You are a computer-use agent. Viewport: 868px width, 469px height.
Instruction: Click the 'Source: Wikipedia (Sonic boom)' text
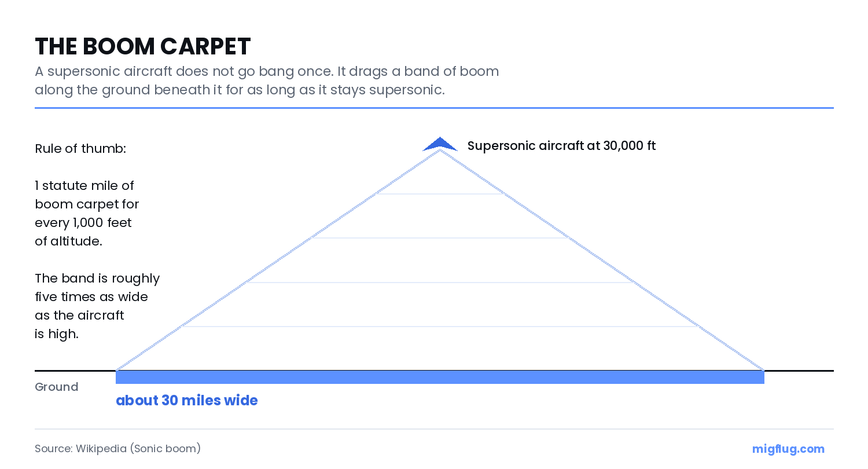tap(117, 449)
